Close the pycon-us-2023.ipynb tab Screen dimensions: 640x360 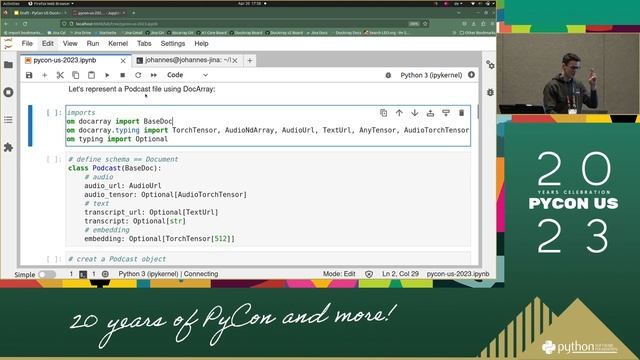pyautogui.click(x=123, y=61)
